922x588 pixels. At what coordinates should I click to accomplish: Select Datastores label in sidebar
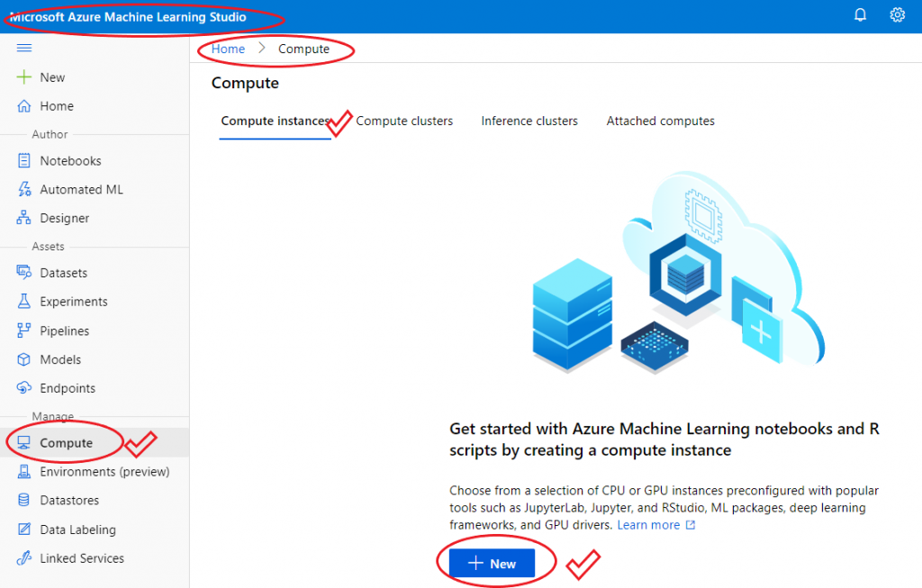(69, 501)
